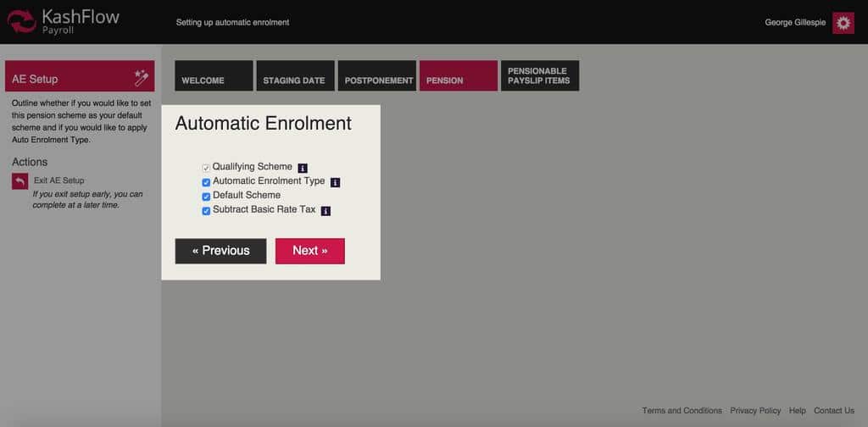Select the Pensionable Payslip Items tab

click(x=539, y=76)
